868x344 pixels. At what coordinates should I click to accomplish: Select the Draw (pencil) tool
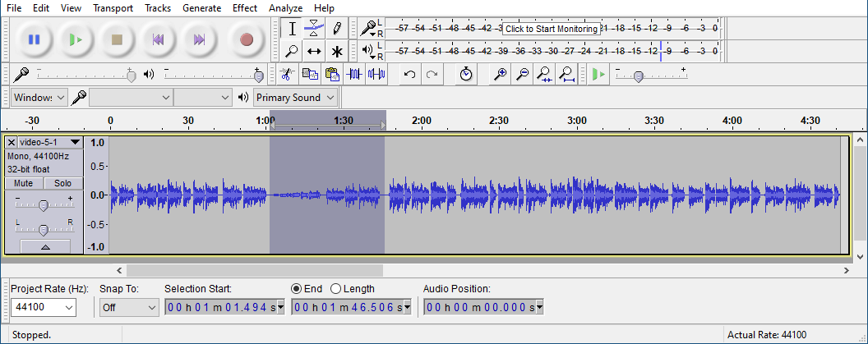[x=336, y=28]
